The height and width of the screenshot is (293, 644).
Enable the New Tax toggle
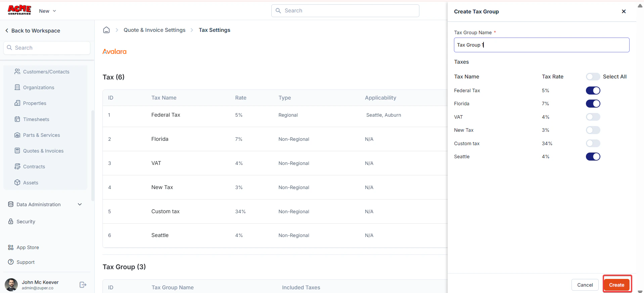pyautogui.click(x=593, y=130)
